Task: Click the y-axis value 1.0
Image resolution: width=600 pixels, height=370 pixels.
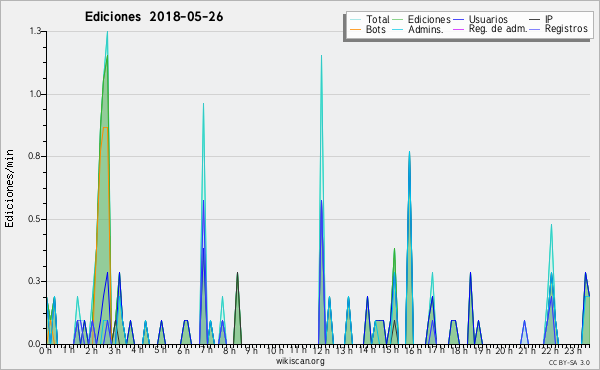Action: point(35,94)
